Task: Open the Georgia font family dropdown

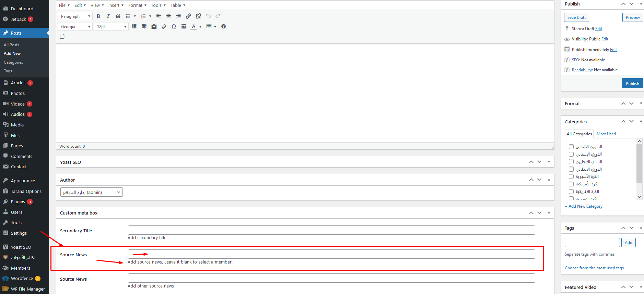Action: pos(75,26)
